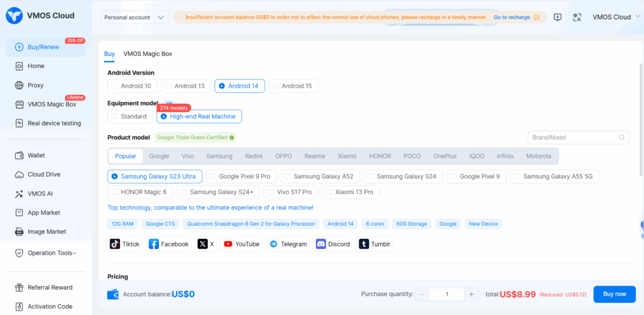Click the Telegram app icon
Screen dimensions: 644x315
(x=287, y=244)
